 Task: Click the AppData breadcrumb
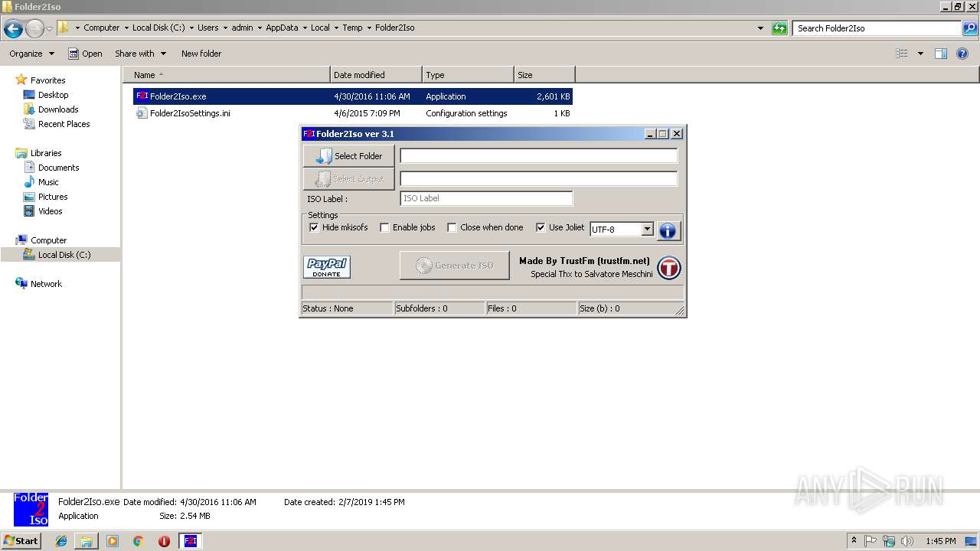[282, 28]
